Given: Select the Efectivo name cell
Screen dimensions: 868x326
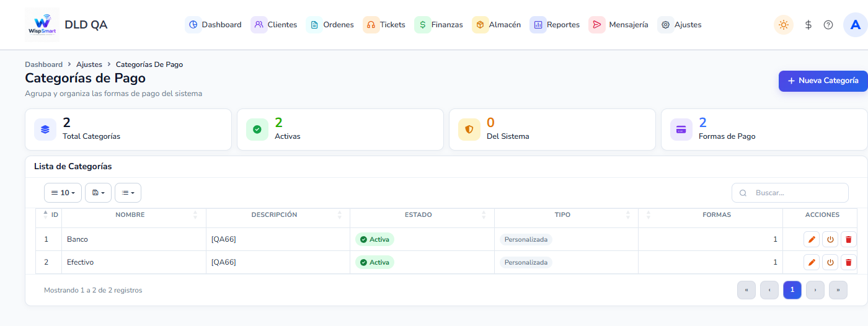Looking at the screenshot, I should tap(134, 262).
